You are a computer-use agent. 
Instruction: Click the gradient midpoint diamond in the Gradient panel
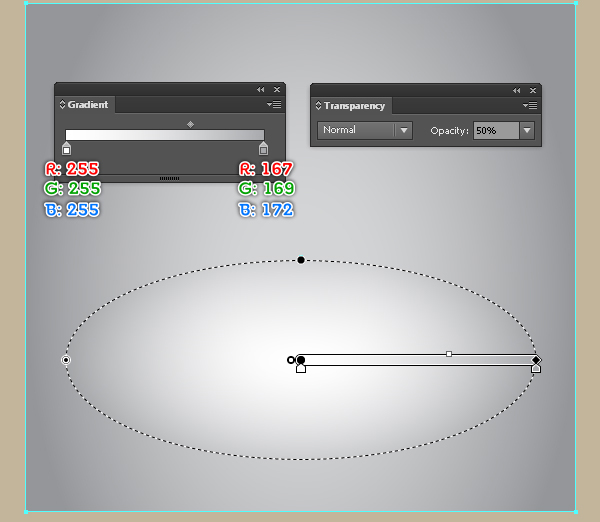pyautogui.click(x=190, y=124)
